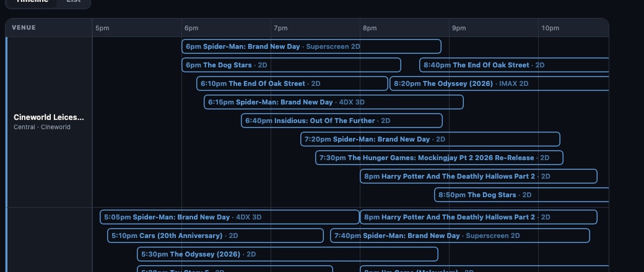Click the 8pm time column header
Viewport: 644px width, 272px height.
[x=370, y=28]
